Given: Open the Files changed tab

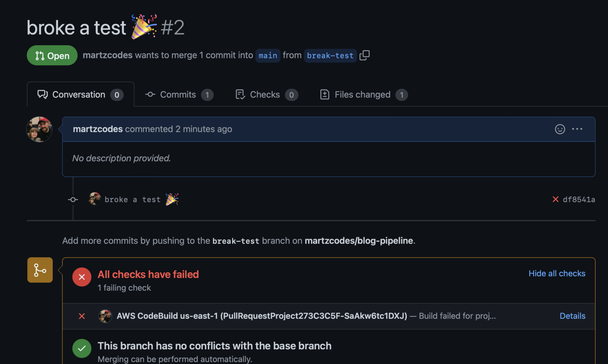Looking at the screenshot, I should point(364,95).
